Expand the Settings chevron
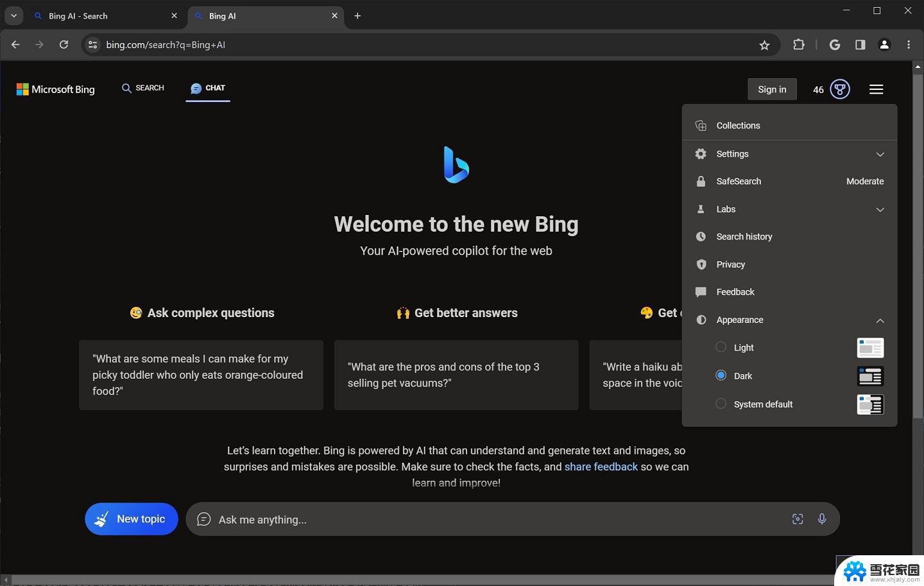924x586 pixels. [880, 154]
